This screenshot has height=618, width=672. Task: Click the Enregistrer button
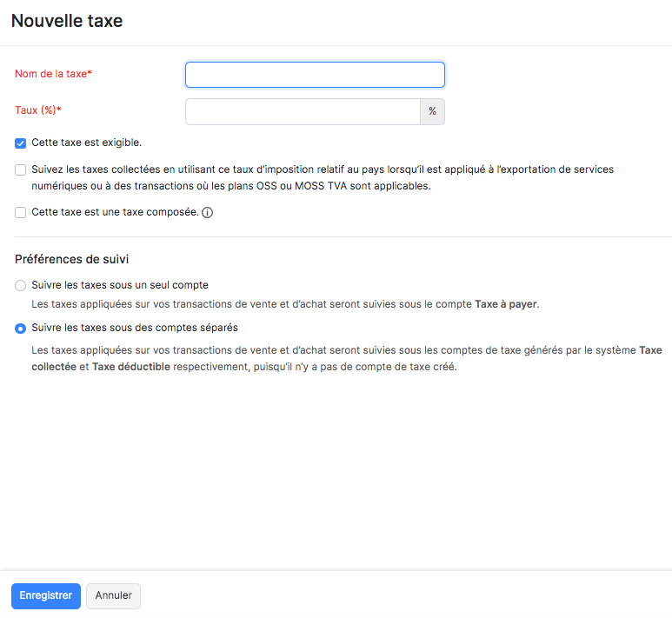tap(46, 595)
